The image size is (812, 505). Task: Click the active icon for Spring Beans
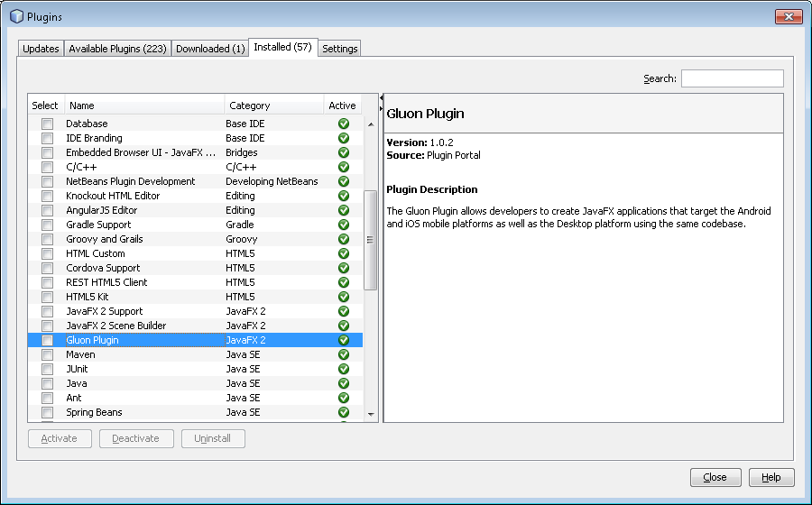click(344, 412)
